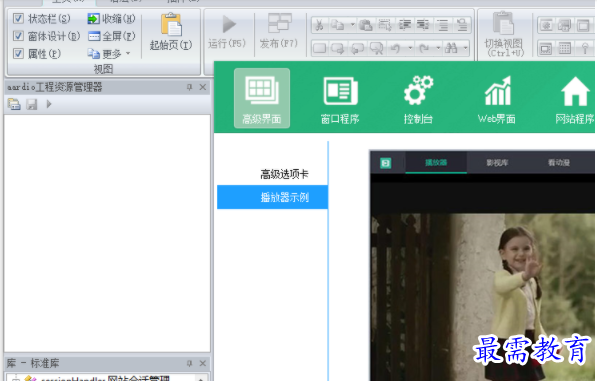Toggle the 窗体设计(B) checkbox
This screenshot has width=597, height=381.
click(18, 36)
